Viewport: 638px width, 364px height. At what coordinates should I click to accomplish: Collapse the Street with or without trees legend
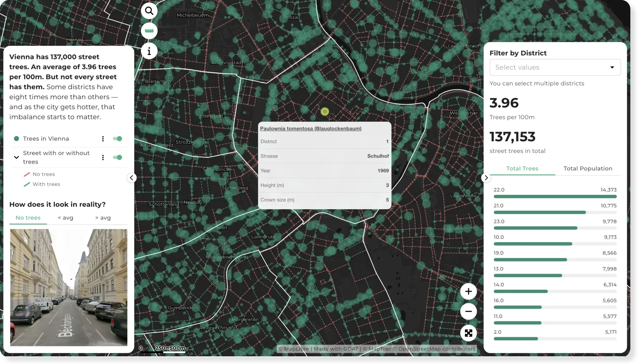[x=16, y=157]
